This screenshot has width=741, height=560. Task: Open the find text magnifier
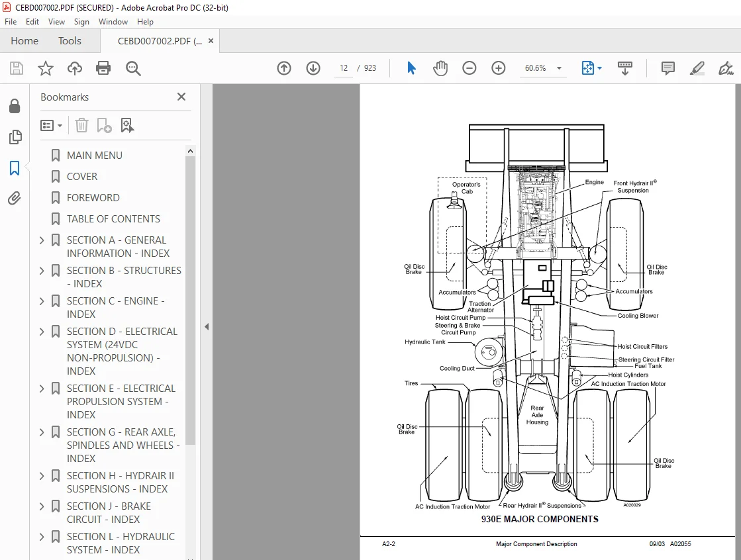click(133, 69)
